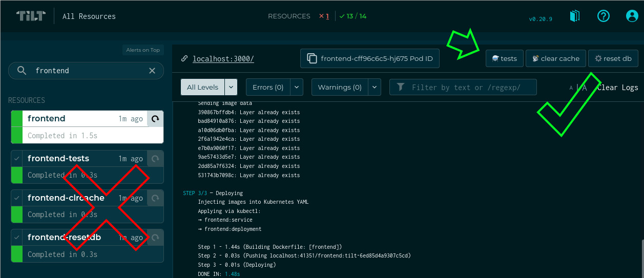Click log line '531743b7098c: Layer already exists'
The image size is (644, 278).
pos(249,175)
